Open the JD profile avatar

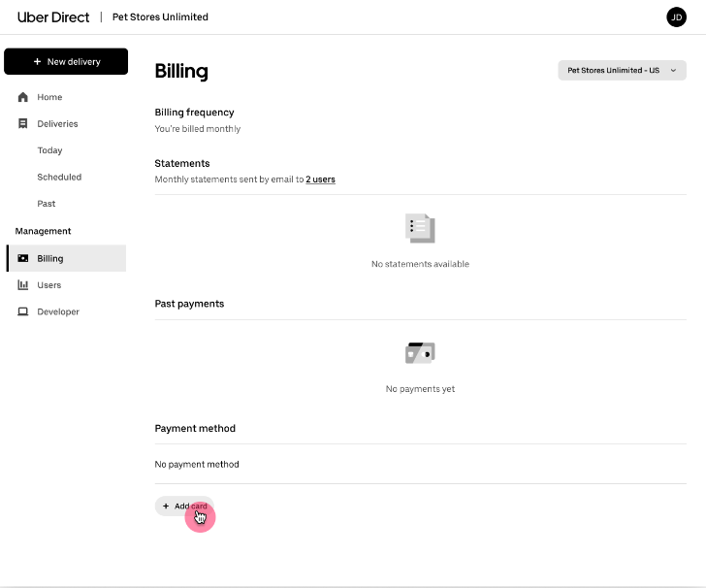pyautogui.click(x=676, y=17)
